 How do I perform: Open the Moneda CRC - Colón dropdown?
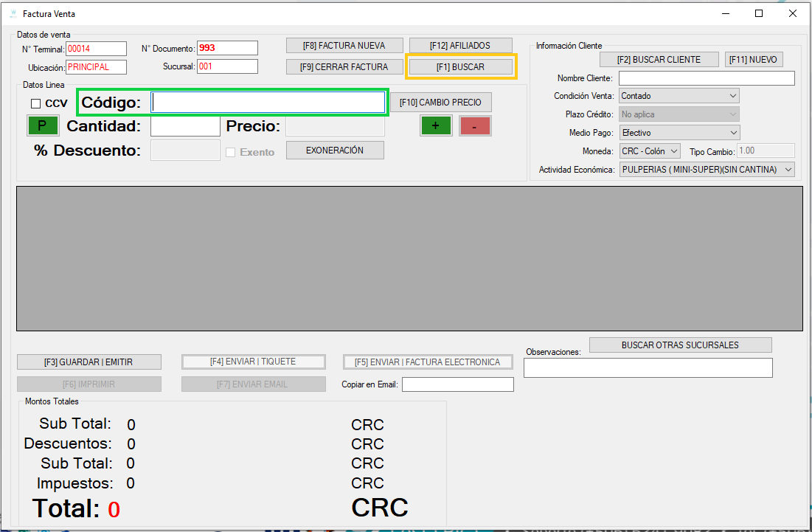pyautogui.click(x=650, y=151)
